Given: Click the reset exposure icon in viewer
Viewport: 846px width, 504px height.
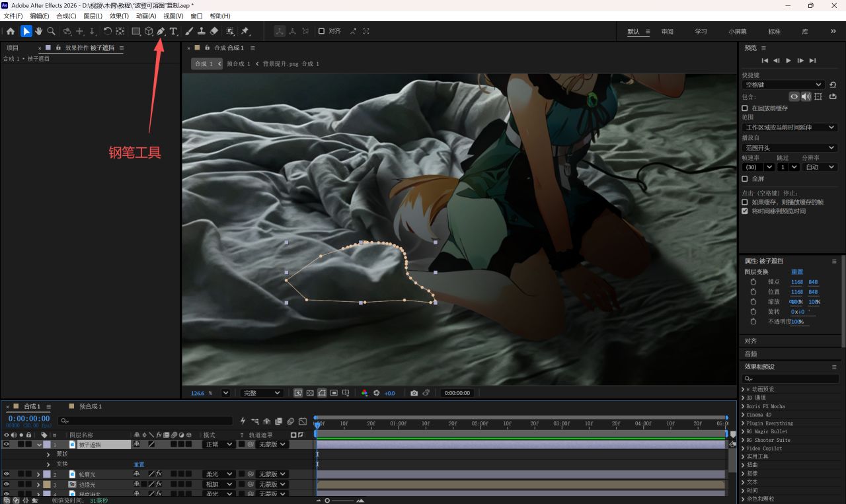Looking at the screenshot, I should click(x=377, y=393).
